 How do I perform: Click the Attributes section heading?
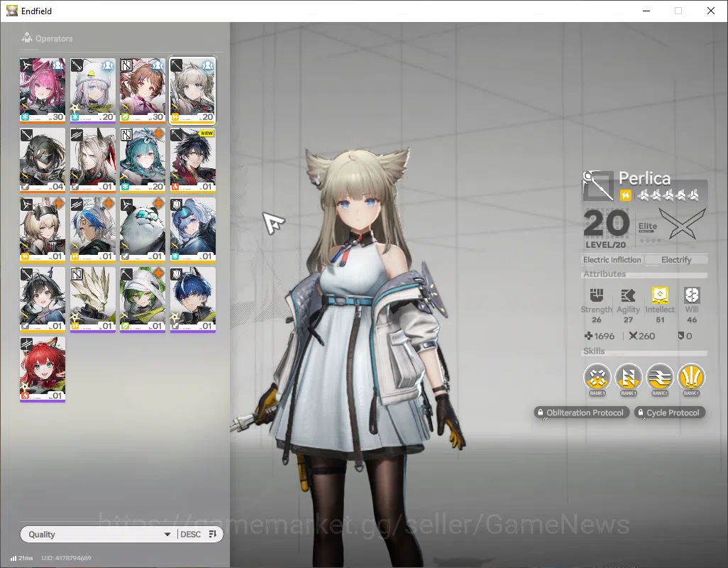(605, 274)
